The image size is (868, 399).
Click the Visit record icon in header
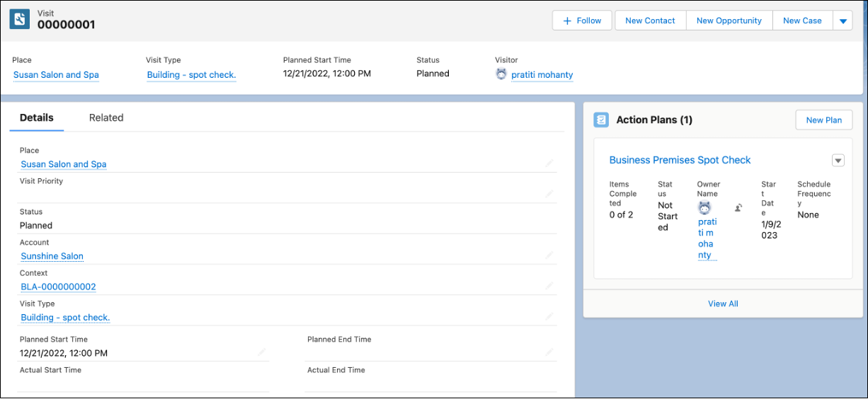point(20,19)
